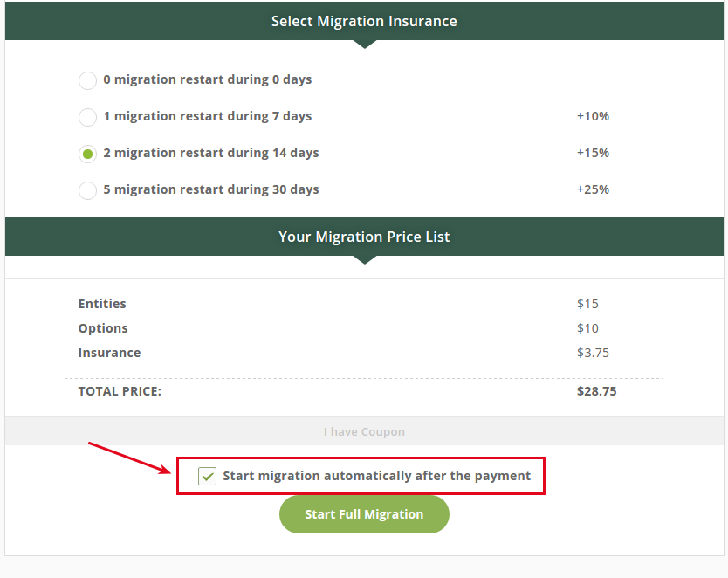Click the +10% insurance rate label
The width and height of the screenshot is (728, 578).
coord(593,116)
